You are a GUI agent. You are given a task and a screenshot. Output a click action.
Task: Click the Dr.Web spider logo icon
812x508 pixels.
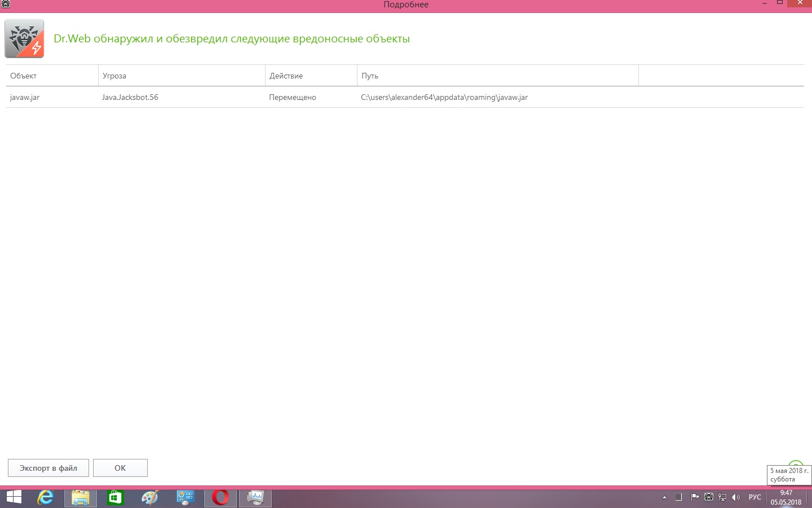[x=24, y=38]
